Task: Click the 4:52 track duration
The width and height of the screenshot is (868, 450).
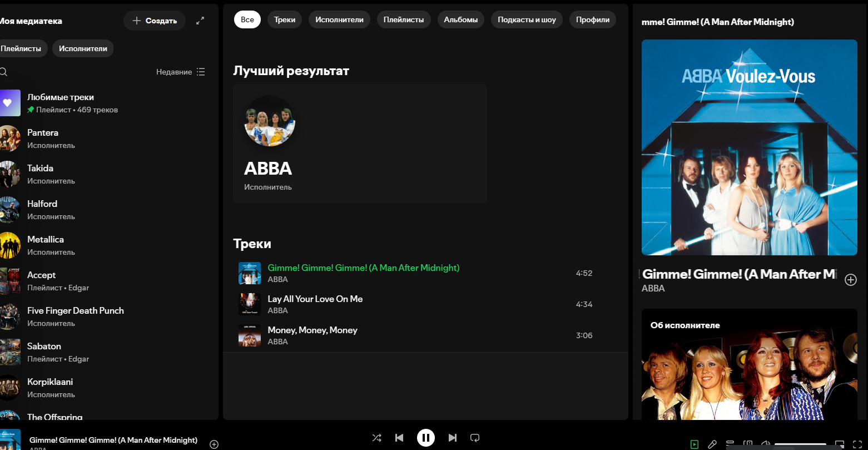Action: [x=584, y=273]
